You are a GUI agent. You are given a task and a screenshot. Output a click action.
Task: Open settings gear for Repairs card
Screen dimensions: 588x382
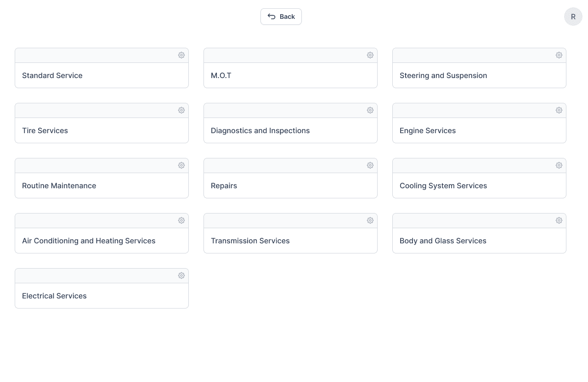point(370,165)
